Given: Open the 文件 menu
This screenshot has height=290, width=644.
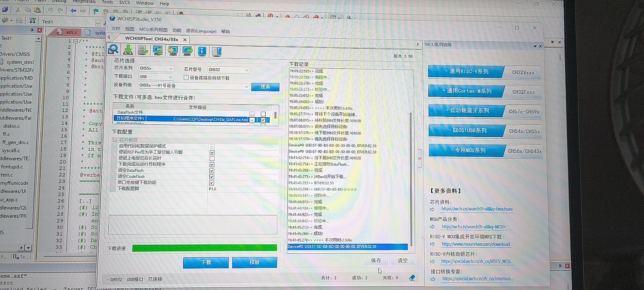Looking at the screenshot, I should (116, 29).
